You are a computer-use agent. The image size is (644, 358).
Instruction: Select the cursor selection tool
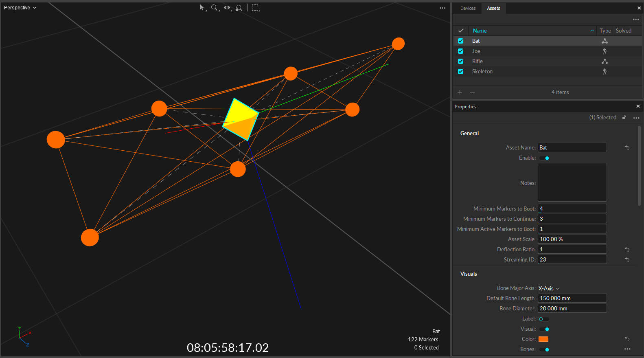click(202, 8)
